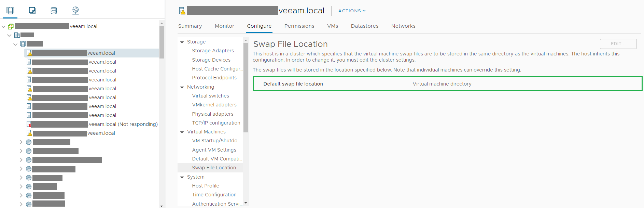644x208 pixels.
Task: Open Virtual switches settings
Action: (210, 96)
